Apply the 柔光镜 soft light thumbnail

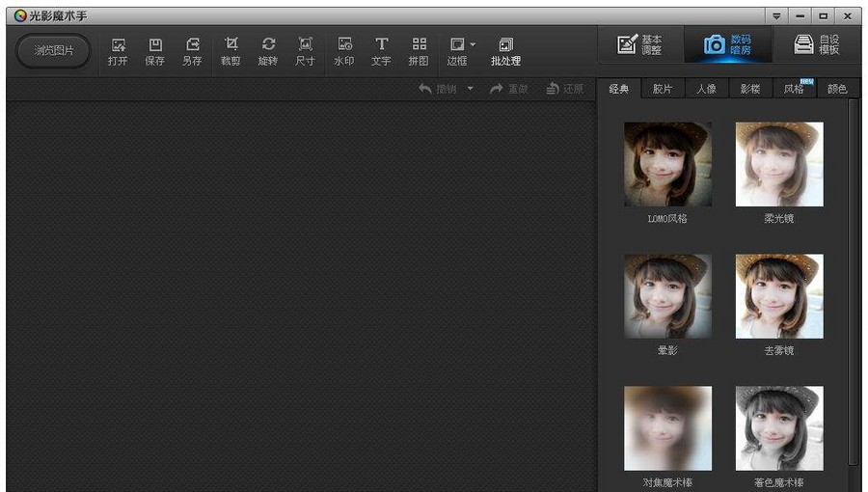(x=779, y=164)
